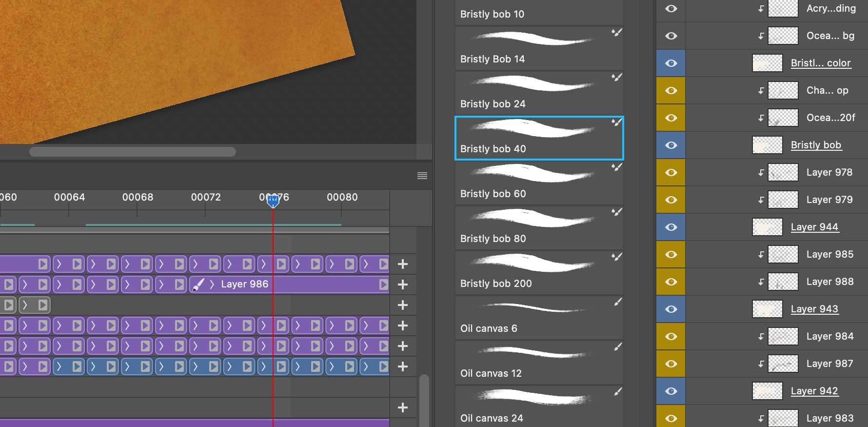The height and width of the screenshot is (427, 868).
Task: Click brush tool icon on Oil canvas 24
Action: (x=618, y=392)
